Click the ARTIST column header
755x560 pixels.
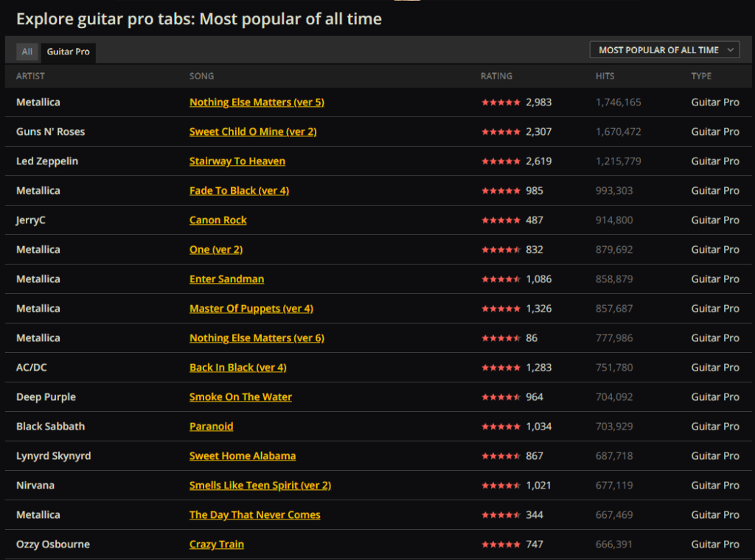point(30,76)
